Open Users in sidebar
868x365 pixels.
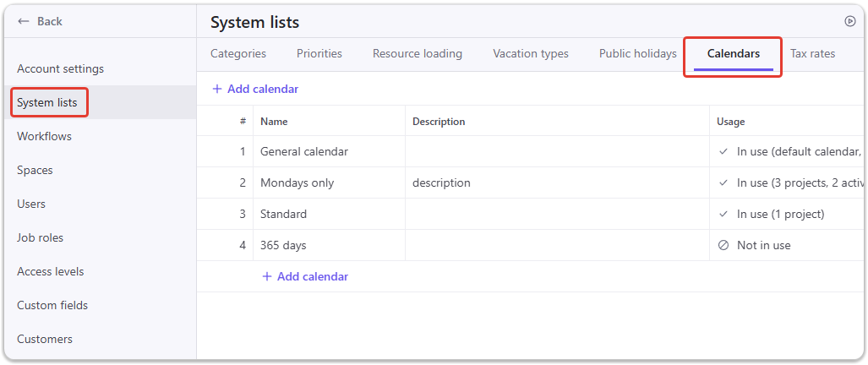pyautogui.click(x=31, y=204)
